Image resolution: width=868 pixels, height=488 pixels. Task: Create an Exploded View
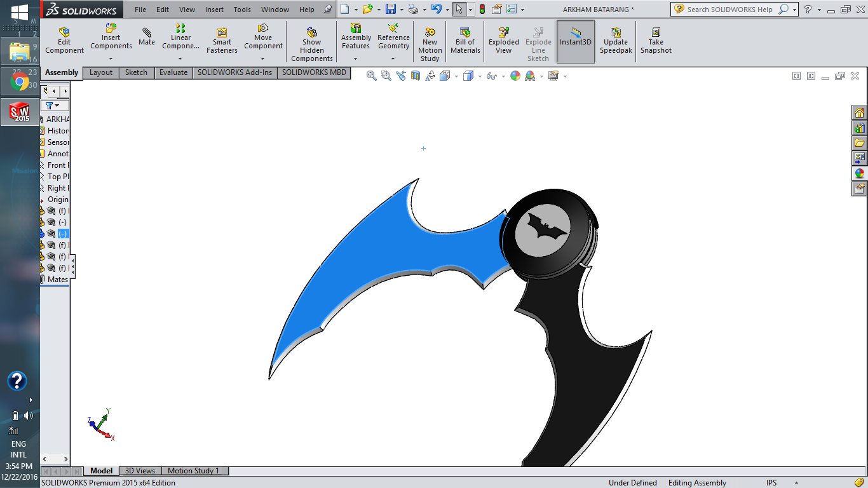point(504,41)
